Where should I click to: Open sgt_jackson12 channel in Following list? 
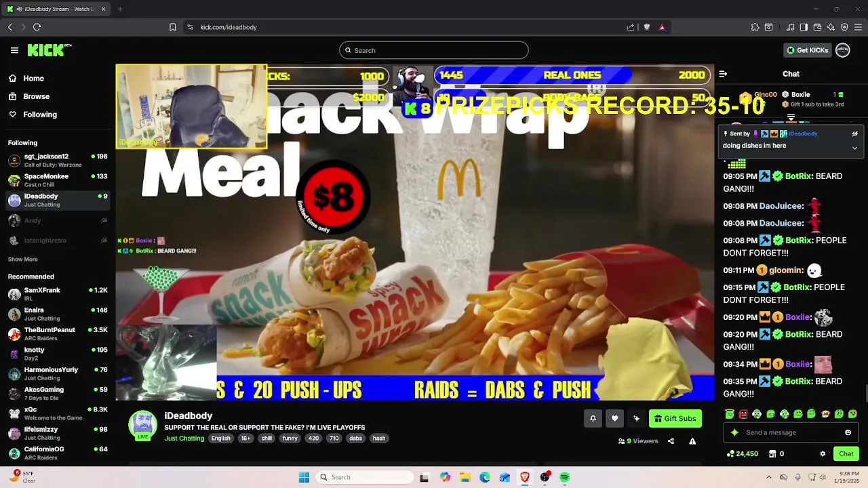tap(58, 160)
